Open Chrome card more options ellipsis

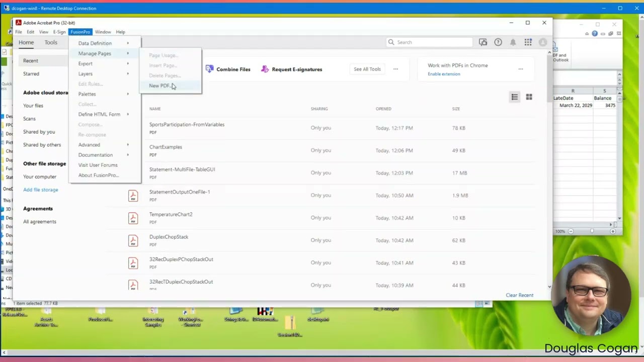point(521,69)
